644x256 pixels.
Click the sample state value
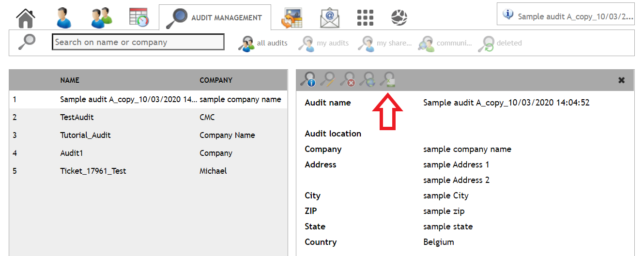(x=448, y=226)
